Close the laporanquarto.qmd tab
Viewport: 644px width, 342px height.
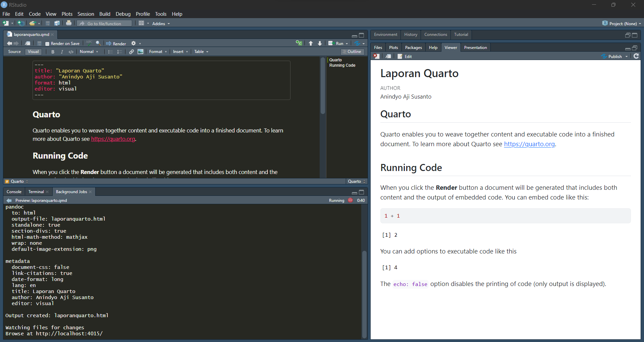[52, 35]
